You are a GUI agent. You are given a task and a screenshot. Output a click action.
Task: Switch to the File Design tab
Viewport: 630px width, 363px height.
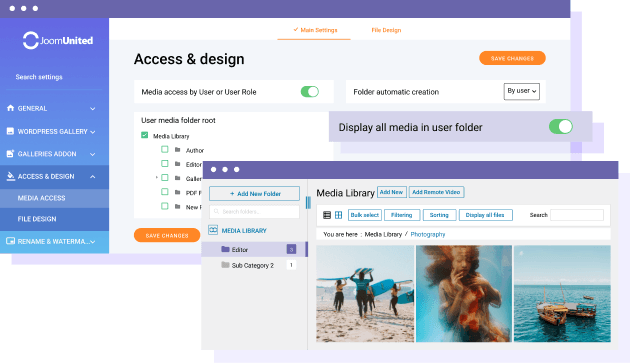point(386,30)
